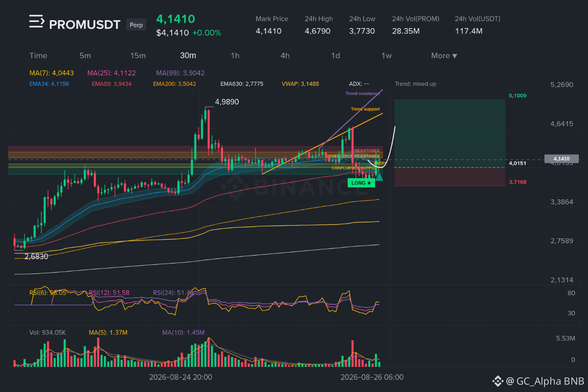
Task: Switch to the 1w timeframe
Action: (387, 56)
